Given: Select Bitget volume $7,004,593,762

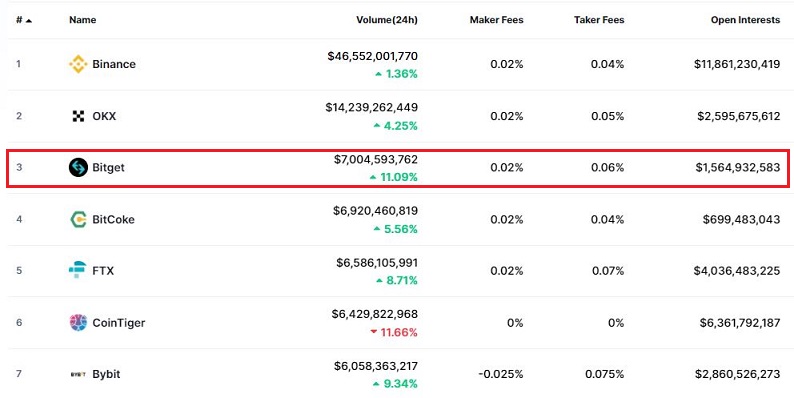Looking at the screenshot, I should (376, 160).
